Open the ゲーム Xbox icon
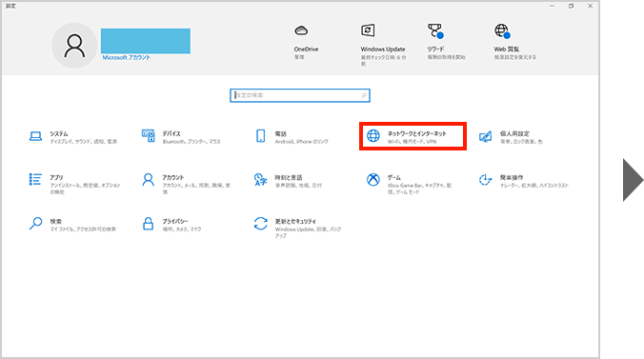Image resolution: width=644 pixels, height=359 pixels. click(x=372, y=179)
